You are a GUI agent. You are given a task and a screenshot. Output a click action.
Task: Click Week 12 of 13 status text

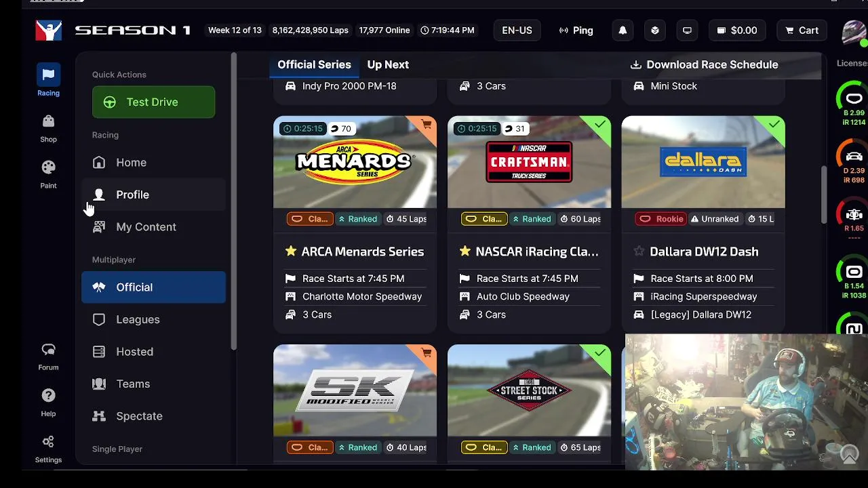click(x=235, y=30)
